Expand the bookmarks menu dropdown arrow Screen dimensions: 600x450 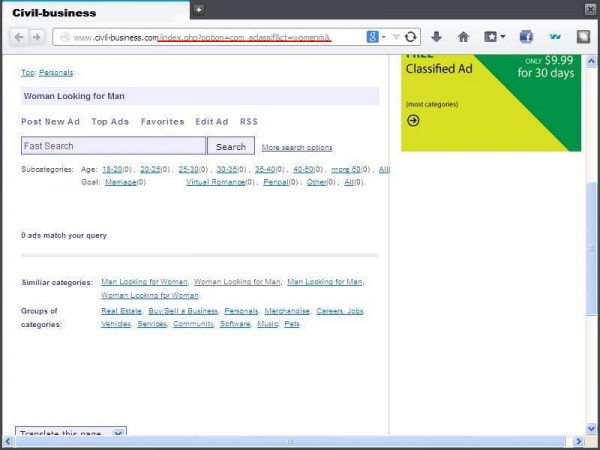[502, 37]
